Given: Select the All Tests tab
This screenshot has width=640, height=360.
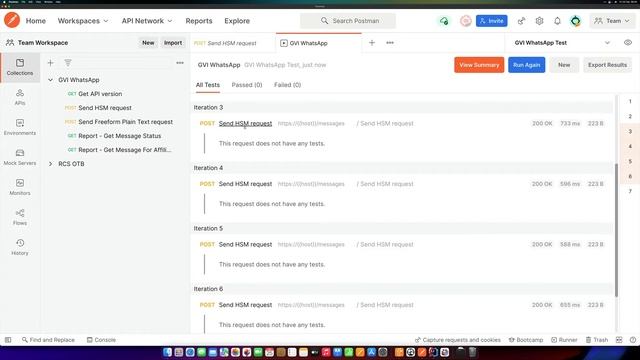Looking at the screenshot, I should click(x=208, y=85).
